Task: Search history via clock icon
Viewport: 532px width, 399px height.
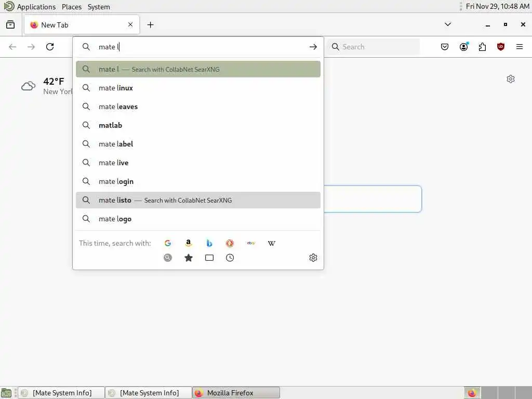Action: click(230, 258)
